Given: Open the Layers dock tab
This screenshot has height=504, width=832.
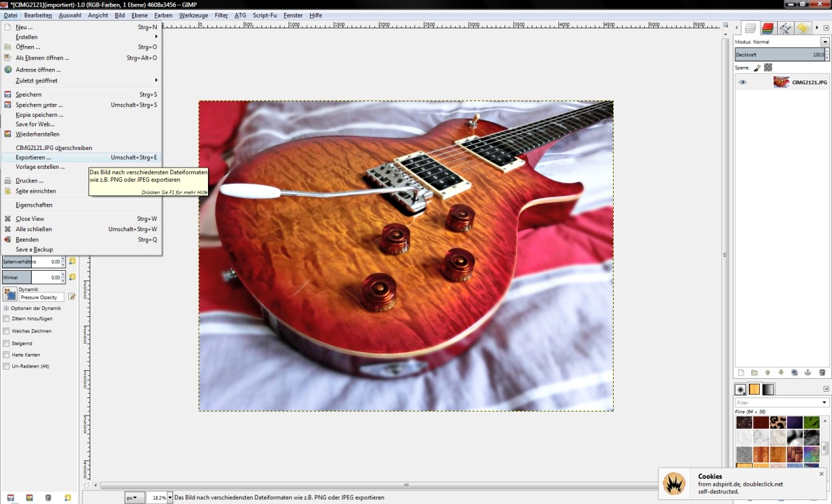Looking at the screenshot, I should [x=751, y=28].
